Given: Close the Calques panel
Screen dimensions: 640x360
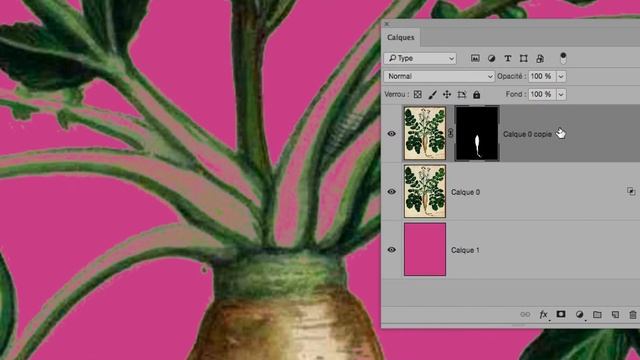Looking at the screenshot, I should tap(387, 24).
